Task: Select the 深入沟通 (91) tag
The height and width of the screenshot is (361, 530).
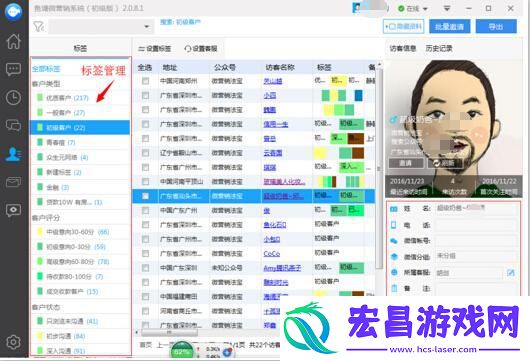Action: (x=80, y=351)
